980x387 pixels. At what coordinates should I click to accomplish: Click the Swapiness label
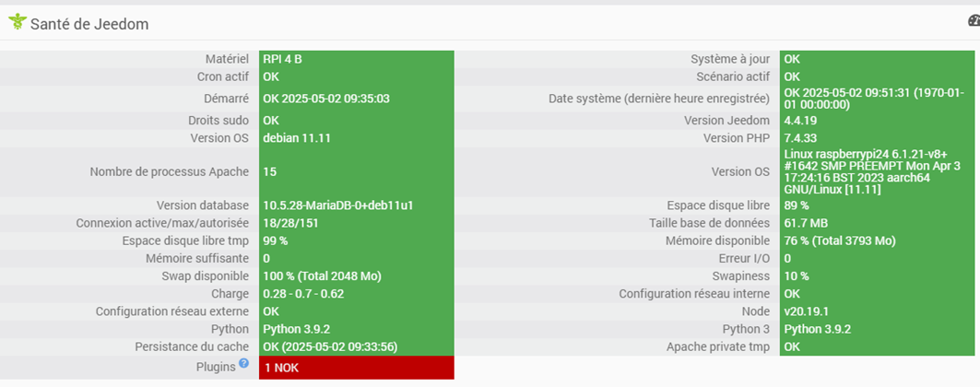click(741, 276)
